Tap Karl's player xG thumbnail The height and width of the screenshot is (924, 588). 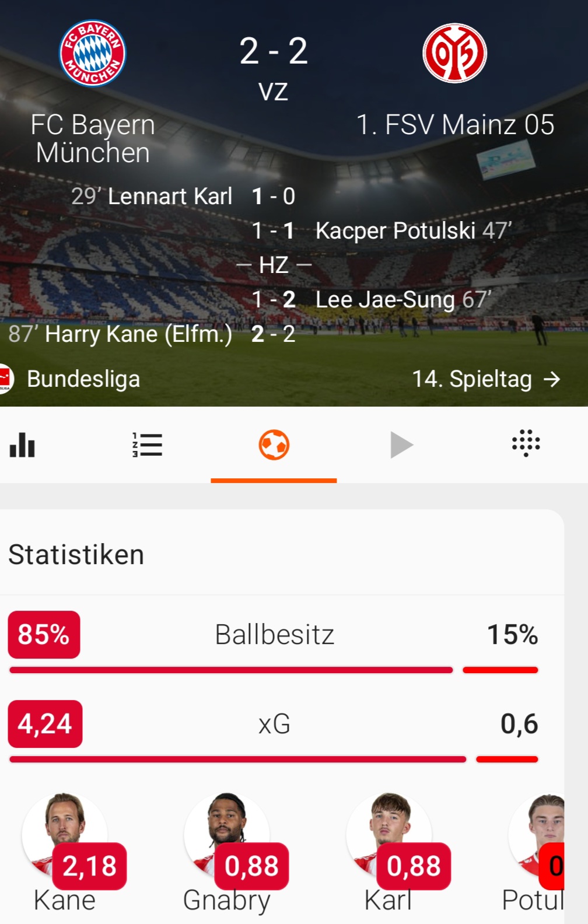click(389, 834)
